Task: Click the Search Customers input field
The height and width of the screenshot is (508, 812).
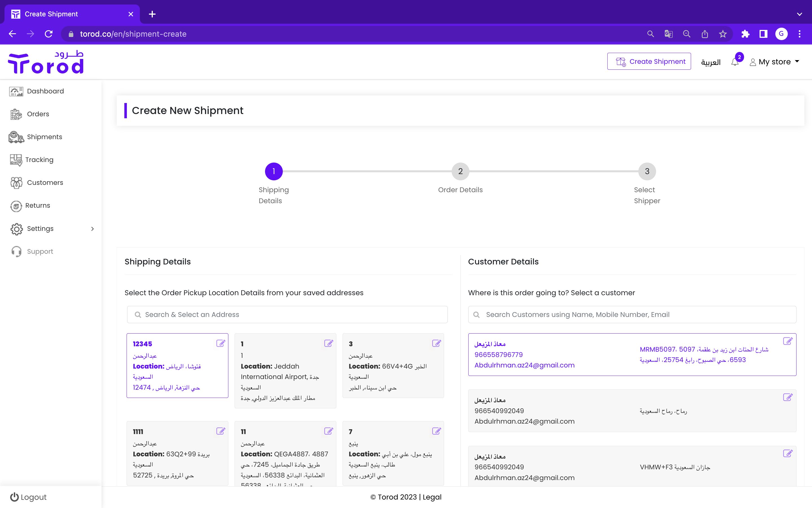Action: [632, 314]
